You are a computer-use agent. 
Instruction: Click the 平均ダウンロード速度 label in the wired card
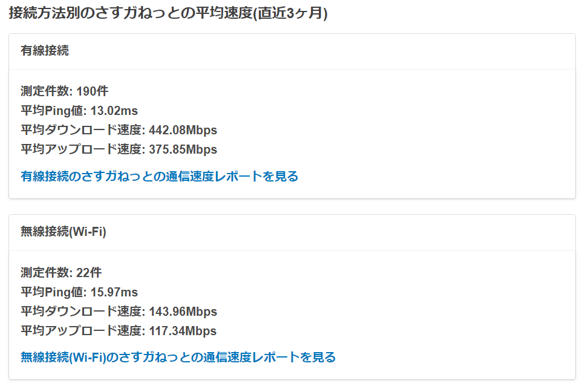click(81, 130)
